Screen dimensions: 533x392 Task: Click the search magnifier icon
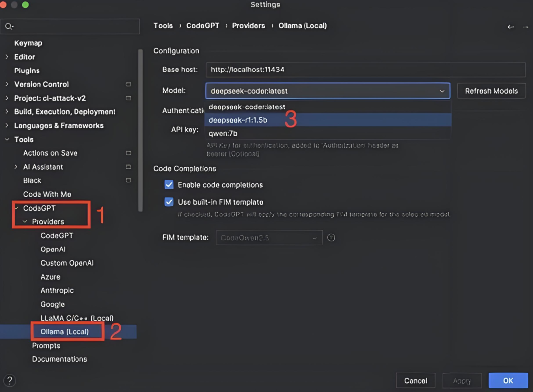pyautogui.click(x=9, y=26)
